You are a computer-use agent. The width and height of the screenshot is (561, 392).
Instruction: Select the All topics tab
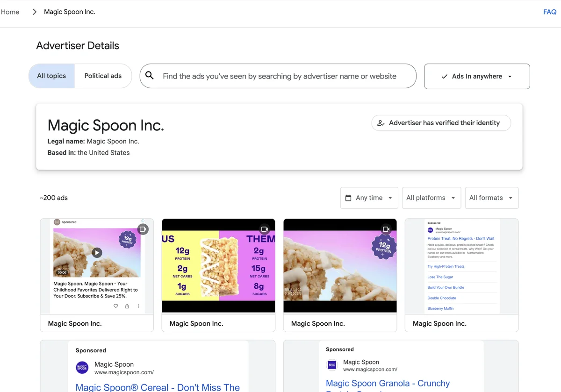[x=51, y=75]
